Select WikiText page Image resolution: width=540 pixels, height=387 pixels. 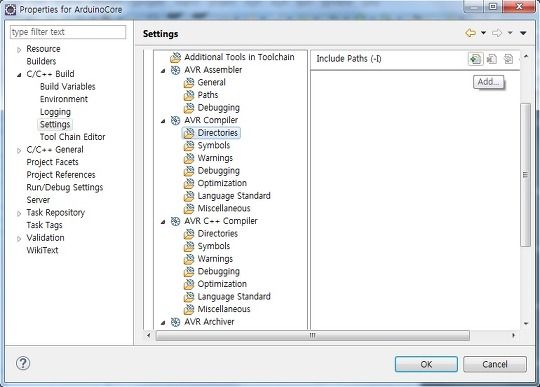[x=42, y=250]
